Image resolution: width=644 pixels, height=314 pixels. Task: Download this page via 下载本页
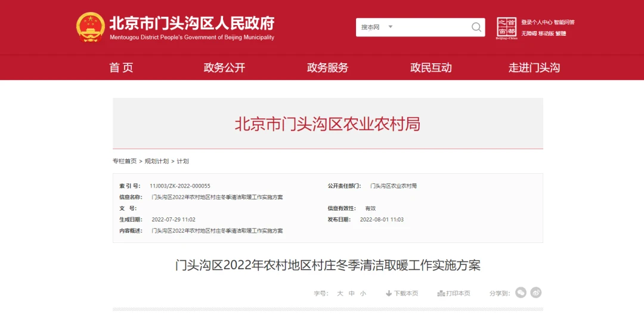[402, 293]
